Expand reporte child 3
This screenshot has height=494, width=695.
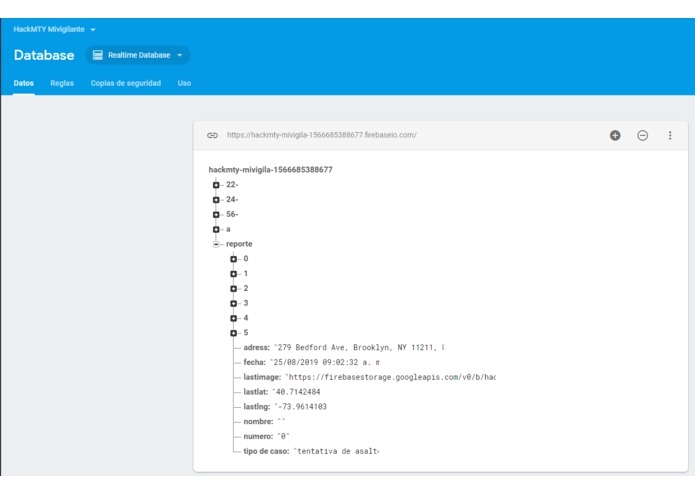pyautogui.click(x=234, y=303)
